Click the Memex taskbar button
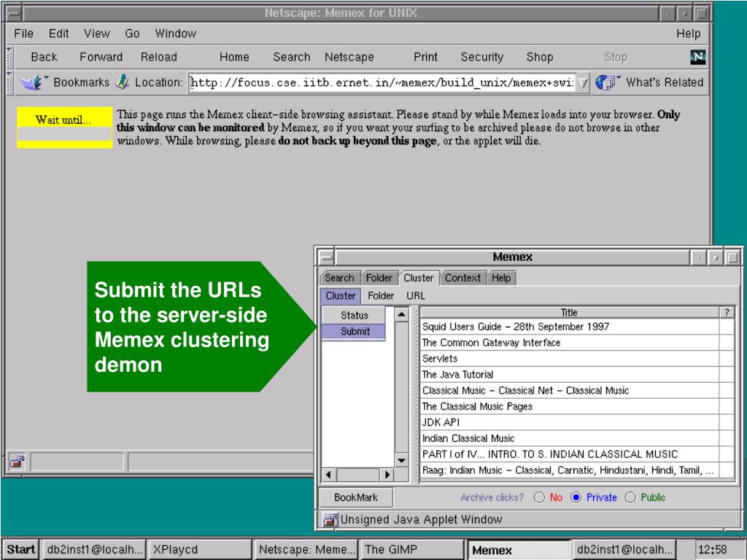Viewport: 747px width, 560px height. pyautogui.click(x=519, y=550)
